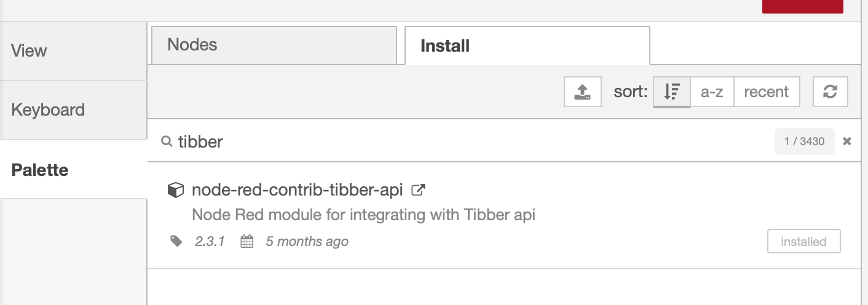Open the Keyboard settings section

pos(73,110)
